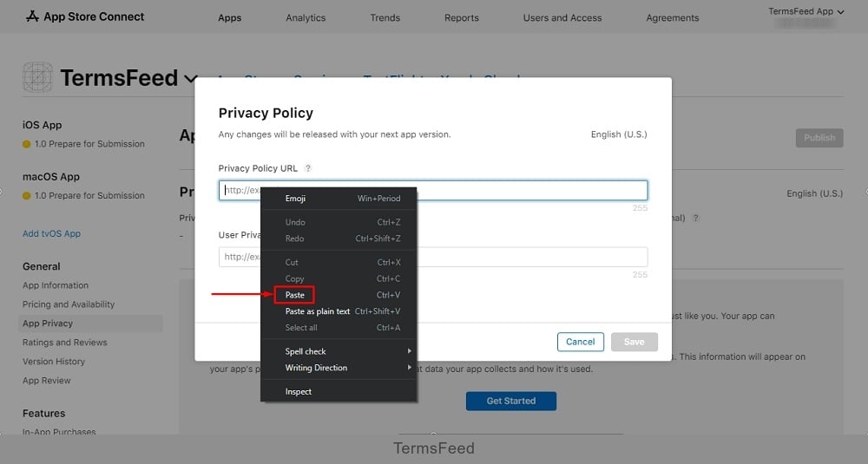Viewport: 868px width, 464px height.
Task: Expand the TermsFeed app name chevron
Action: coord(190,79)
